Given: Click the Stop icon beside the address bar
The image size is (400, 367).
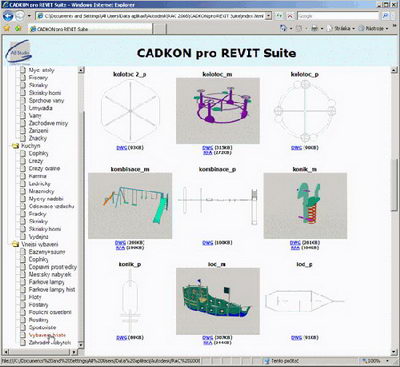Looking at the screenshot, I should [x=291, y=16].
